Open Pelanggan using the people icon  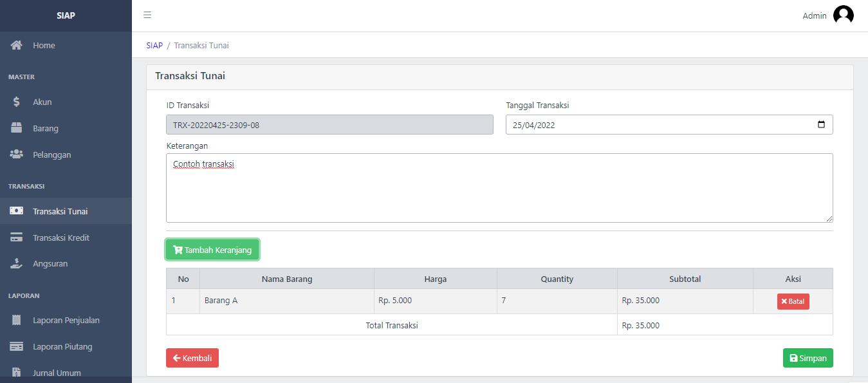tap(16, 154)
